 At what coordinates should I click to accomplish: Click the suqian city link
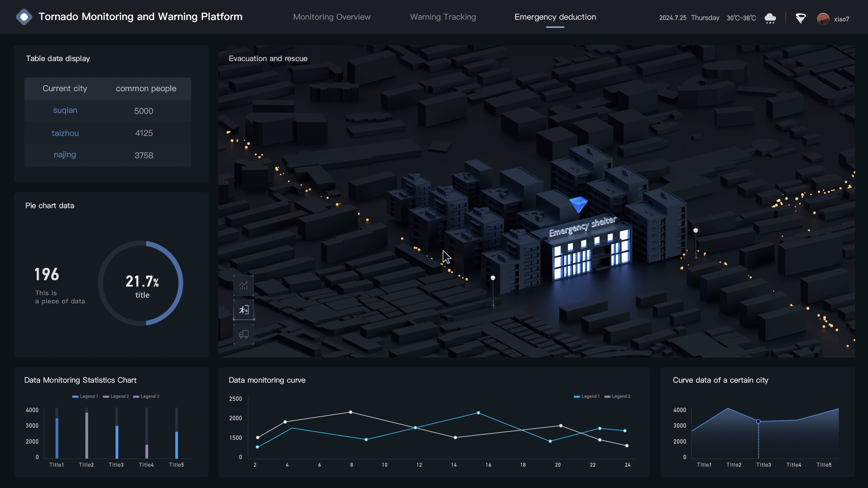pos(65,110)
